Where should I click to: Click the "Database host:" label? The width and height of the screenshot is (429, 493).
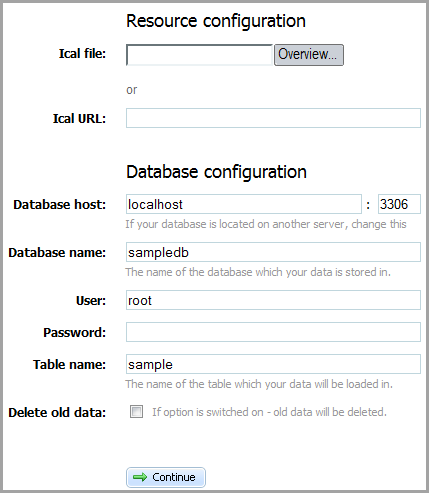click(x=60, y=204)
